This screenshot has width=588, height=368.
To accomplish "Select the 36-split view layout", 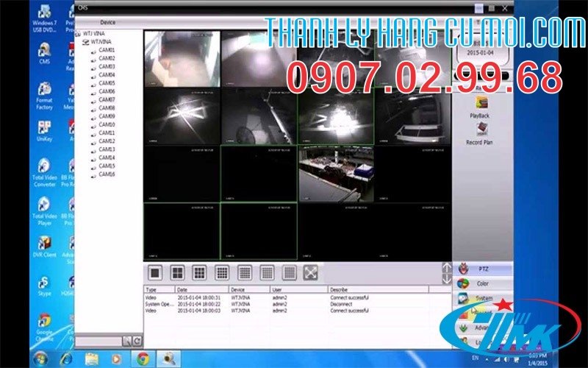I will (x=267, y=272).
